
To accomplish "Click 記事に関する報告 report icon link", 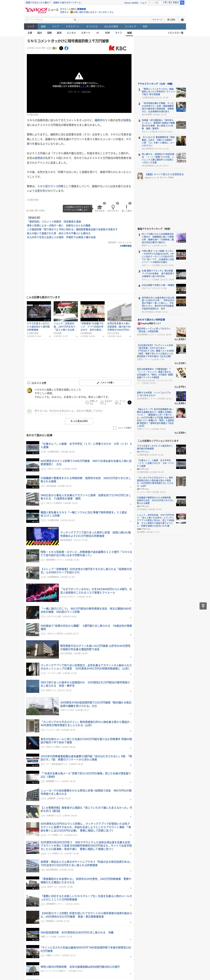I will coord(35,210).
